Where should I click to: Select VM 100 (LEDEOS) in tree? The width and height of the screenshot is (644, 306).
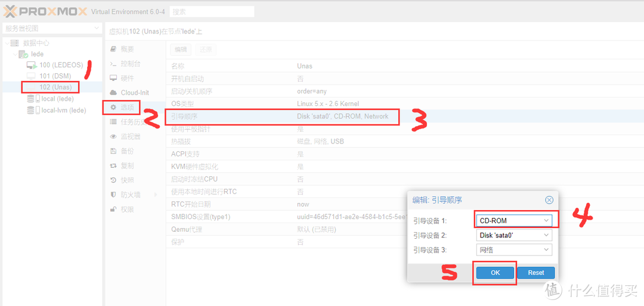click(x=61, y=65)
